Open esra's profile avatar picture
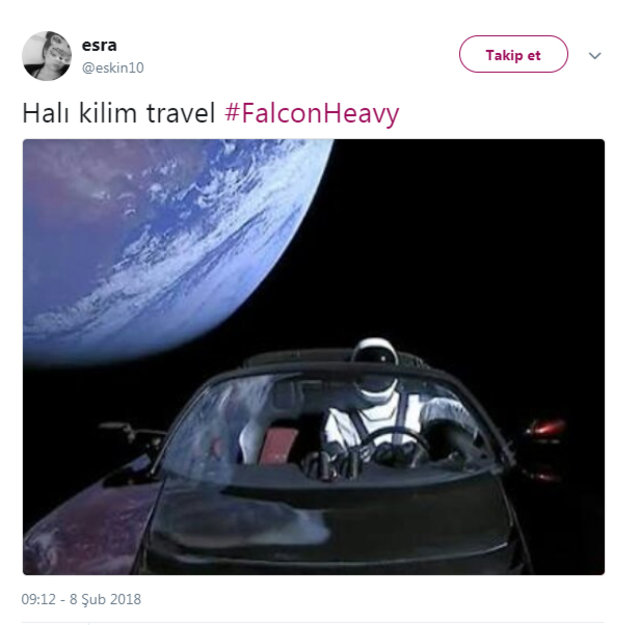Screen dimensions: 640x625 pyautogui.click(x=47, y=56)
